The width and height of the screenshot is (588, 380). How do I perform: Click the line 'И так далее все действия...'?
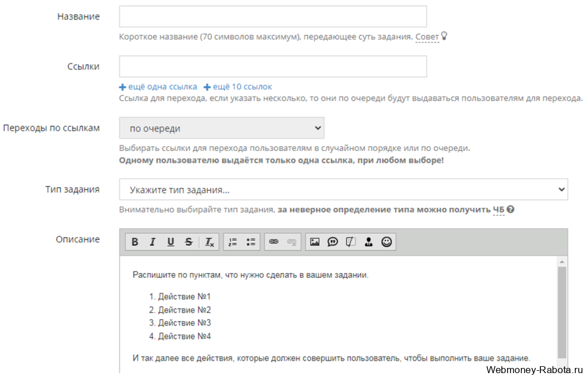point(331,358)
